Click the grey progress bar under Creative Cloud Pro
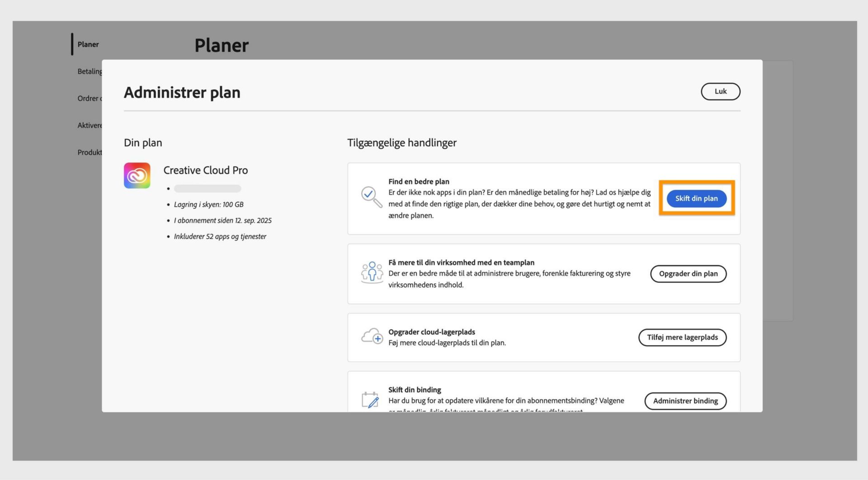The image size is (868, 480). pos(208,188)
